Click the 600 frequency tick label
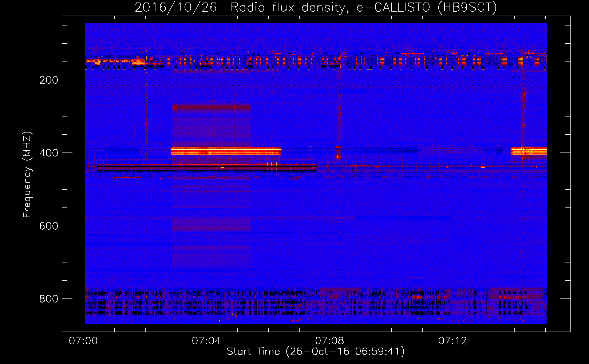The image size is (589, 364). point(49,226)
